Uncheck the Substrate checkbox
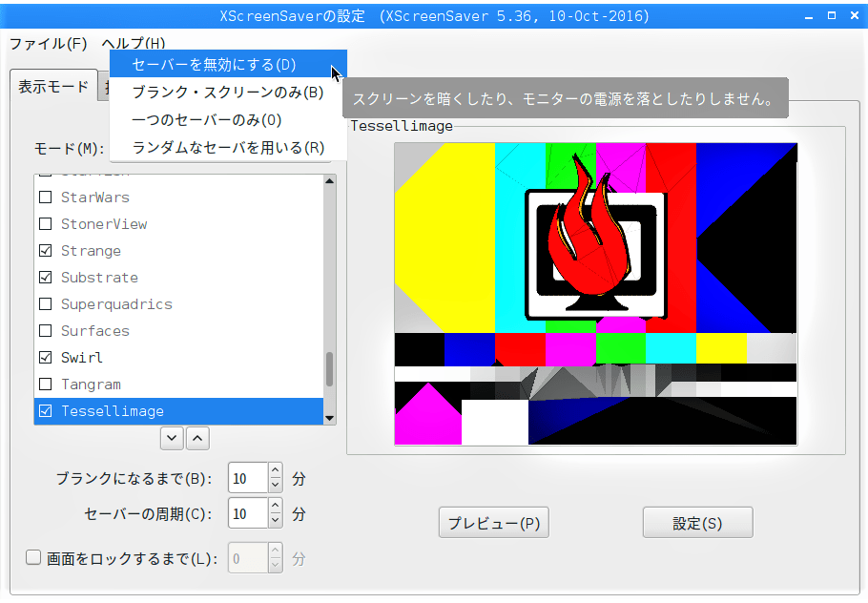Viewport: 868px width, 603px height. pyautogui.click(x=46, y=277)
